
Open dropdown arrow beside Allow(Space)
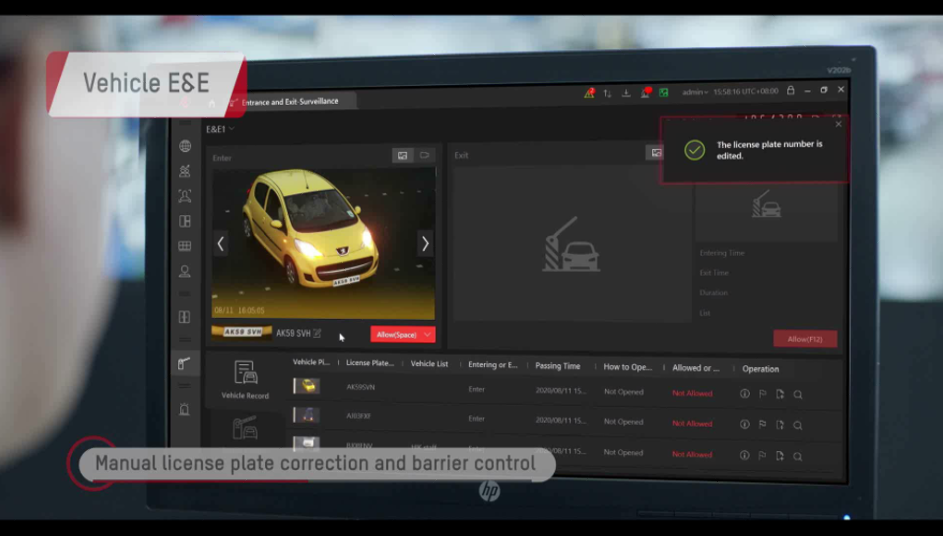427,335
